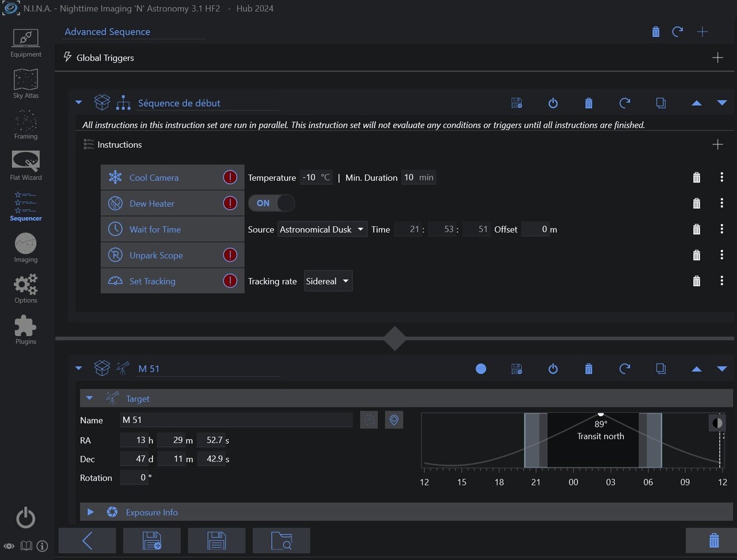The height and width of the screenshot is (560, 737).
Task: Click the Set Tracking warning icon
Action: [230, 281]
